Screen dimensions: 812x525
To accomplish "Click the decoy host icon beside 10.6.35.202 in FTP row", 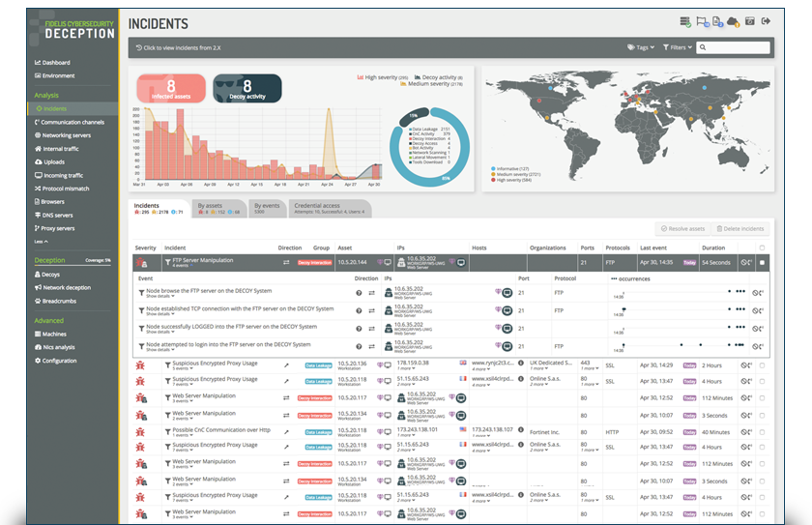I will click(x=401, y=263).
